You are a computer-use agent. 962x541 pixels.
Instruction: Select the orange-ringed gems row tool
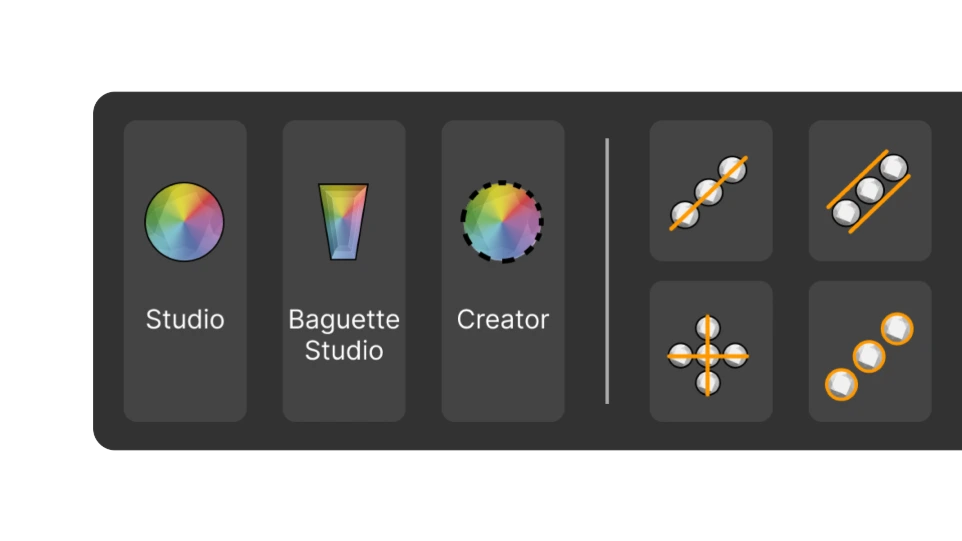[x=869, y=351]
